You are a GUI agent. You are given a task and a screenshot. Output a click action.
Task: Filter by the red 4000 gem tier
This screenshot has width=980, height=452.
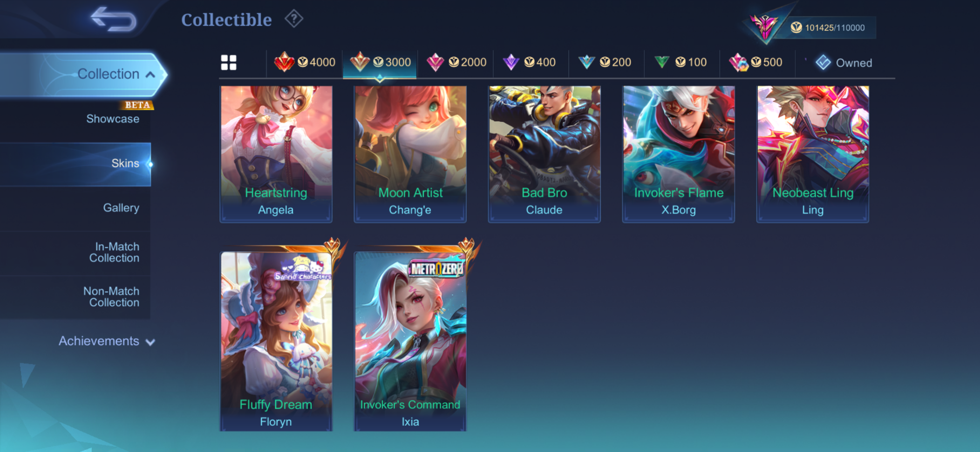(304, 62)
